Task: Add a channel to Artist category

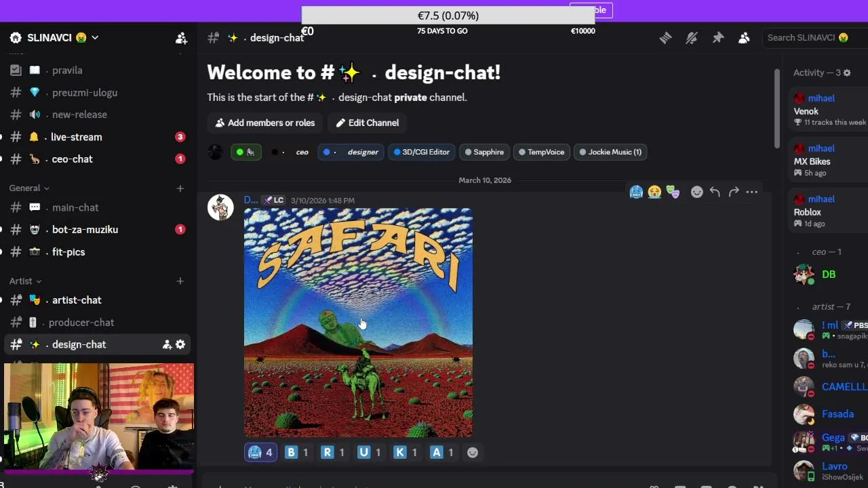Action: [180, 281]
